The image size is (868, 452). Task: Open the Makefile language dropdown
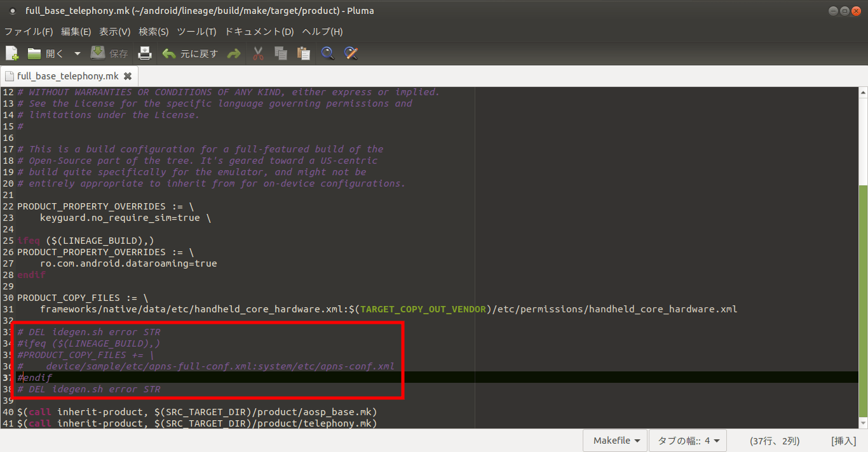pyautogui.click(x=616, y=441)
